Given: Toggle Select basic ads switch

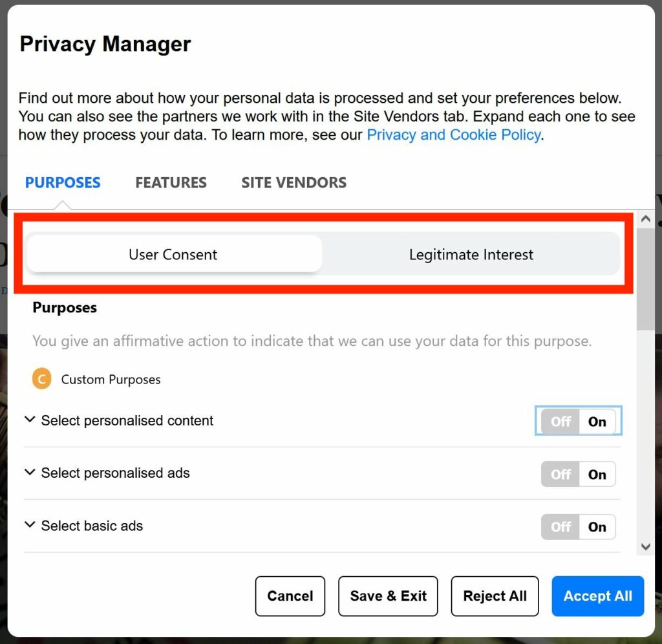Looking at the screenshot, I should click(x=579, y=527).
